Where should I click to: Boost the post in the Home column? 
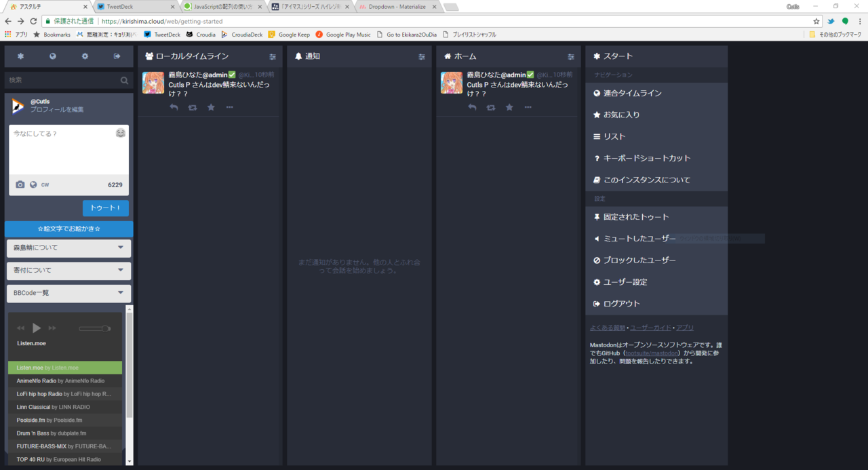491,107
